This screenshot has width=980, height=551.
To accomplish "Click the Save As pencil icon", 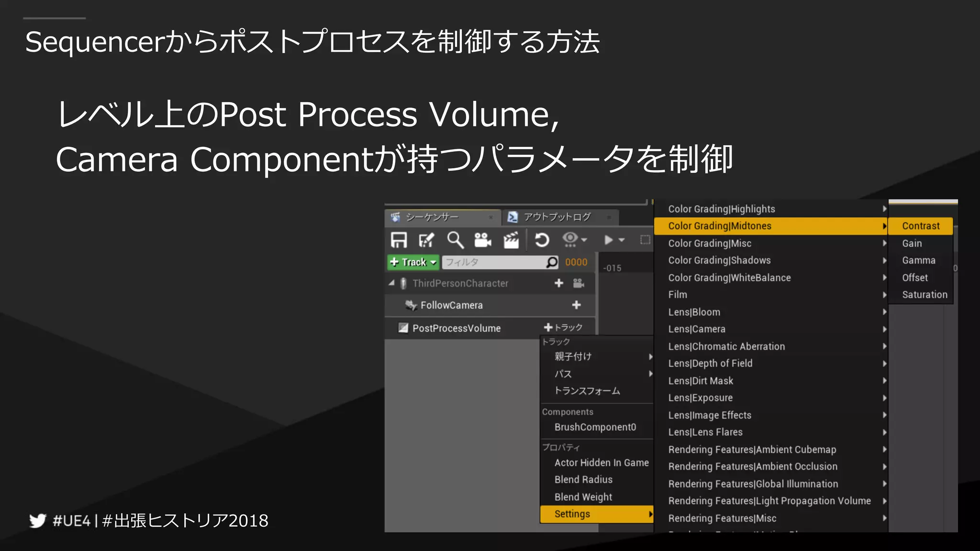I will point(426,240).
